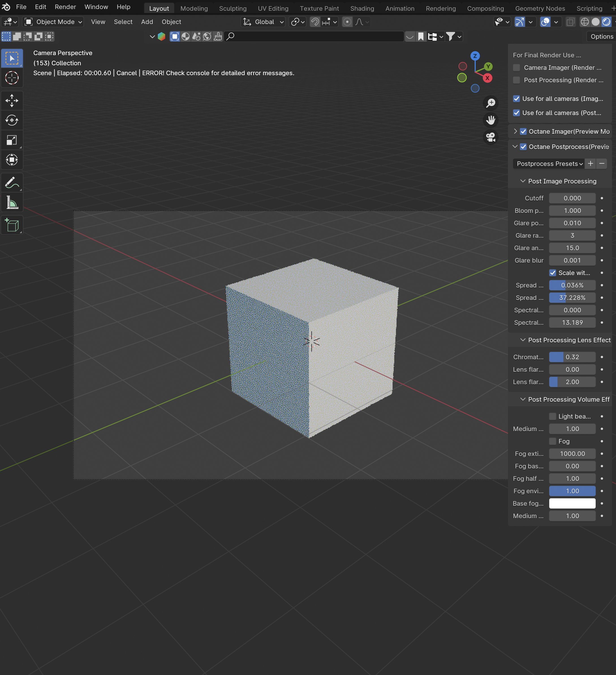Select the 3D Cursor tool

12,78
